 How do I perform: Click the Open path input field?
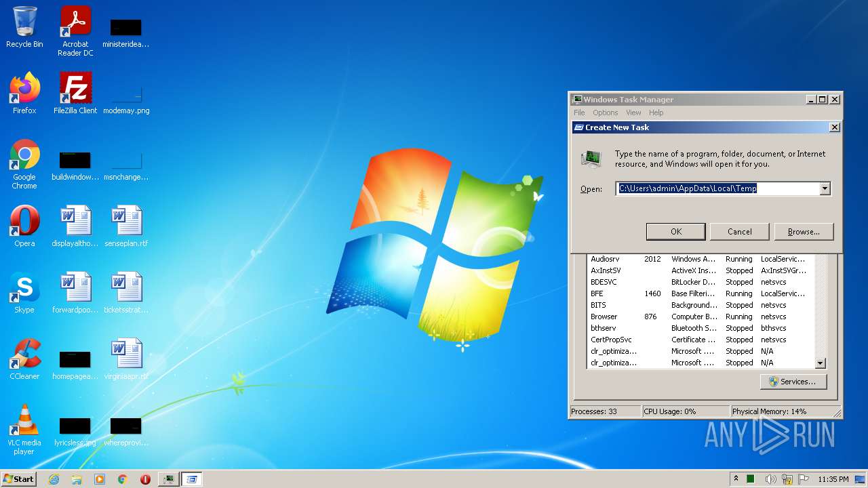coord(718,188)
